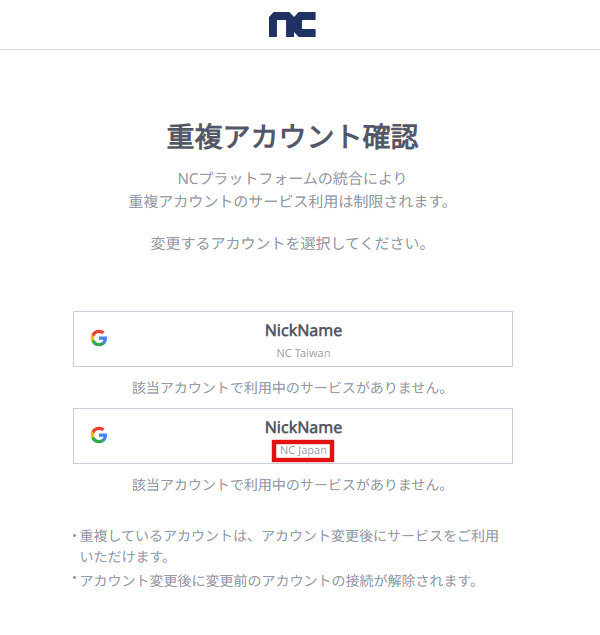The width and height of the screenshot is (600, 635).
Task: Click the NCプラットフォームの統合により text line
Action: pos(292,179)
